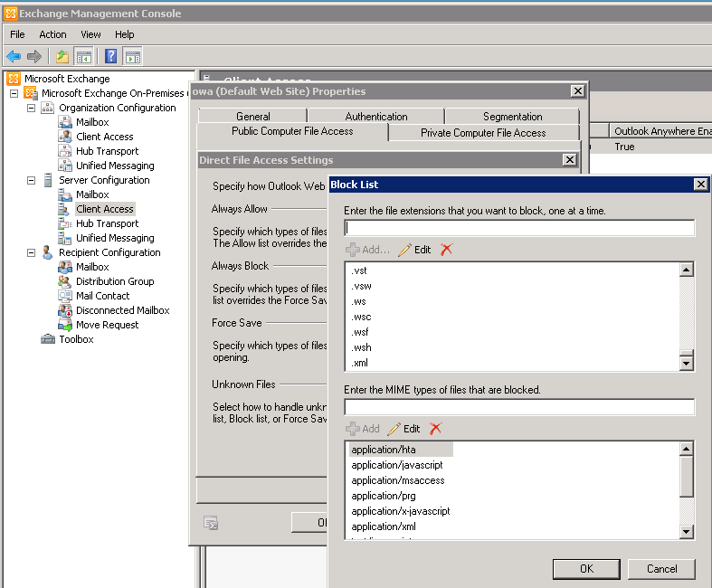Collapse the Recipient Configuration tree node
This screenshot has width=712, height=588.
point(31,252)
